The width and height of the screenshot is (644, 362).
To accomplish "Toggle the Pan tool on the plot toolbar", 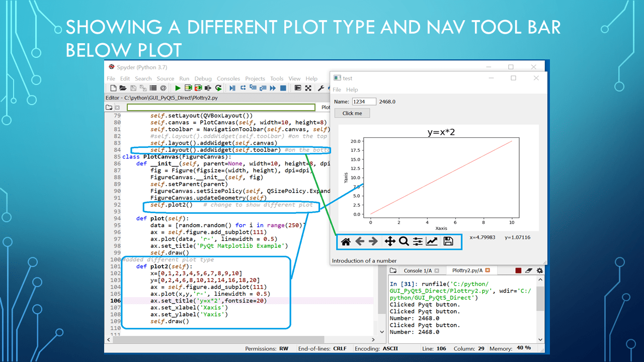I will tap(390, 241).
